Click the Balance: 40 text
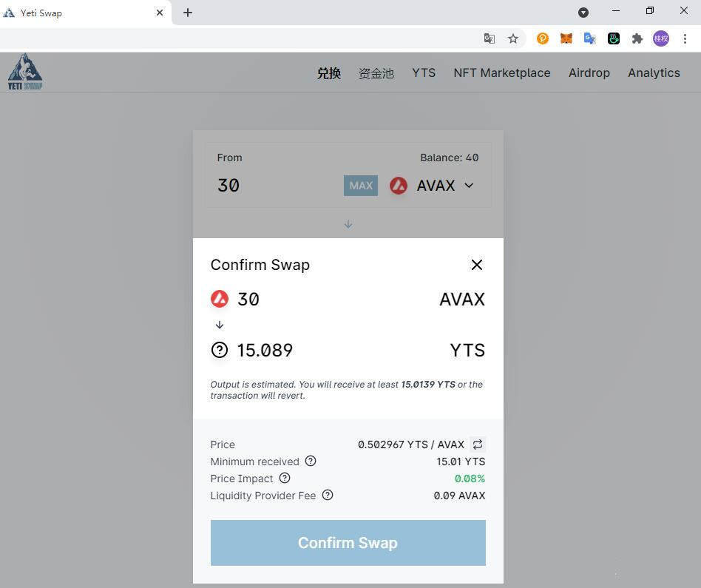Image resolution: width=701 pixels, height=588 pixels. coord(450,158)
